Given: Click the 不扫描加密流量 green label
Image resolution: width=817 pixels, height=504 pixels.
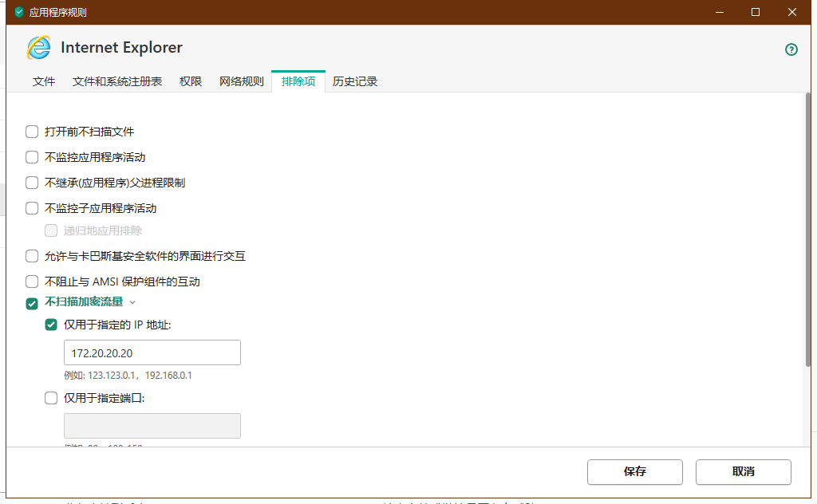Looking at the screenshot, I should tap(84, 302).
